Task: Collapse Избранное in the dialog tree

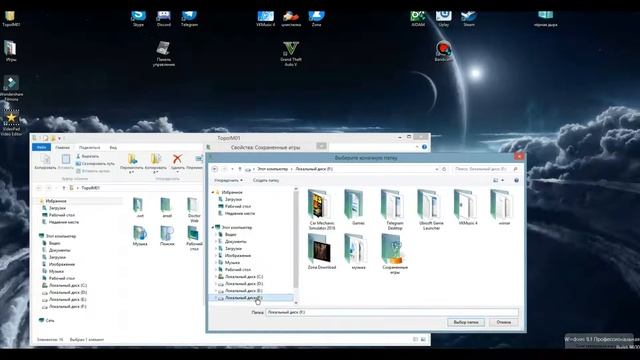Action: [213, 192]
